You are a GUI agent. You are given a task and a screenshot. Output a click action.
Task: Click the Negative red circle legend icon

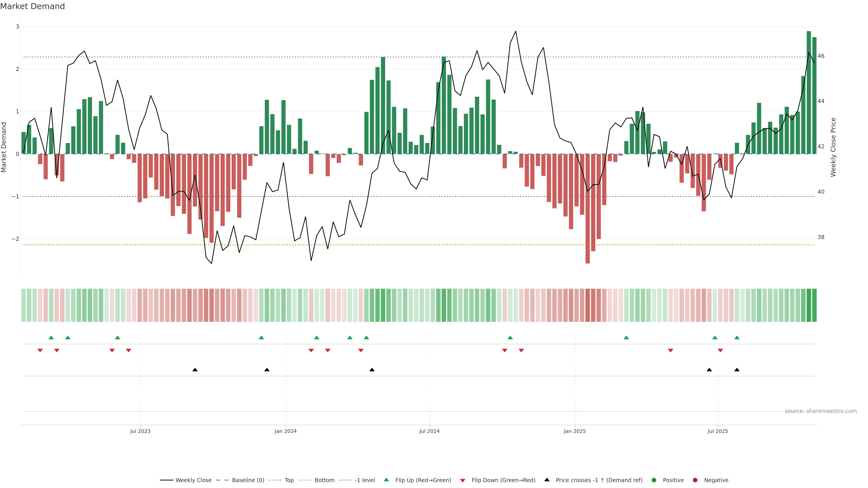click(x=695, y=480)
